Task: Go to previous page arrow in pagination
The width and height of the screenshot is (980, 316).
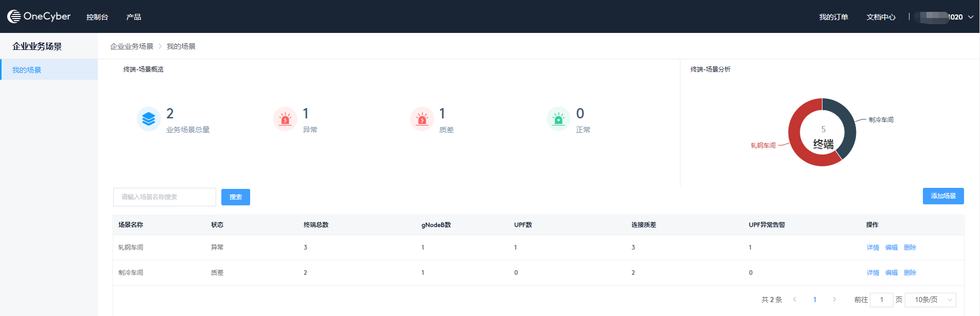Action: pyautogui.click(x=795, y=300)
